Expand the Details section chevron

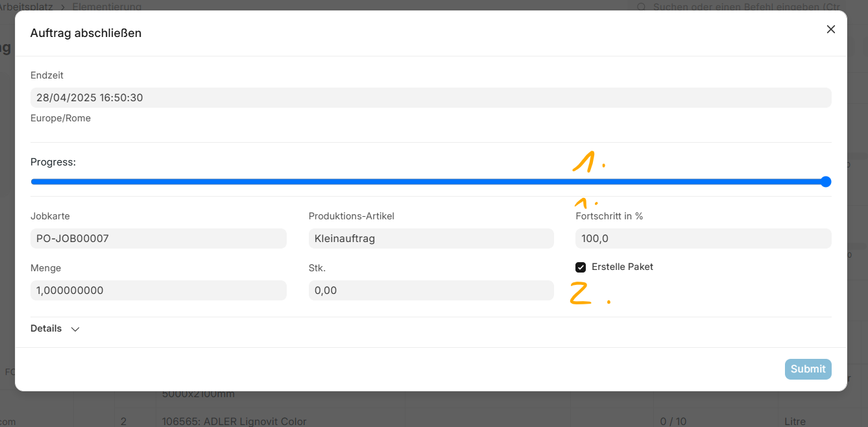point(75,329)
